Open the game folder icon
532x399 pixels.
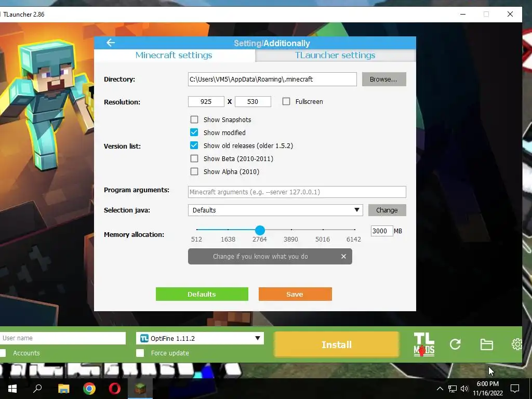(x=486, y=344)
